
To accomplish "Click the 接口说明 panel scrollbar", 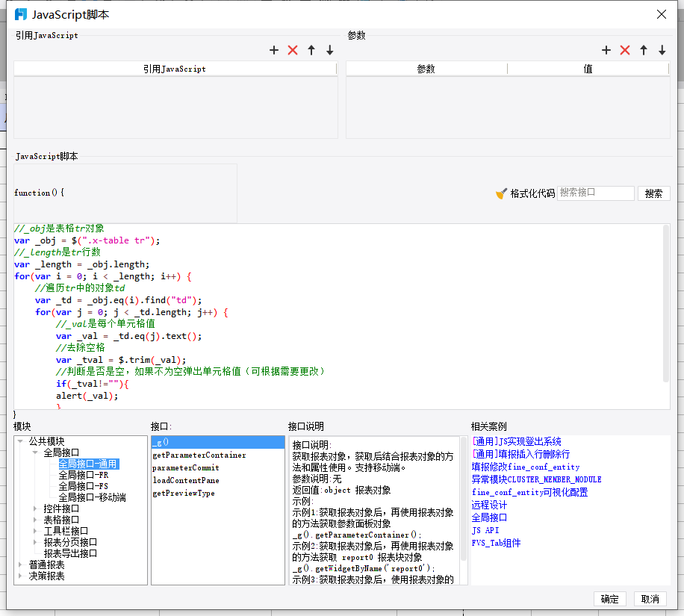I will coord(464,500).
